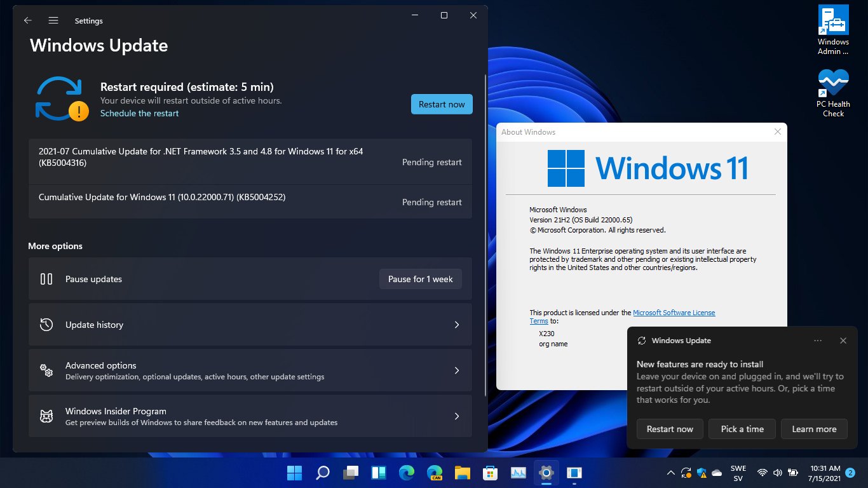Switch to the winver window taskbar icon
This screenshot has width=868, height=488.
coord(574,473)
